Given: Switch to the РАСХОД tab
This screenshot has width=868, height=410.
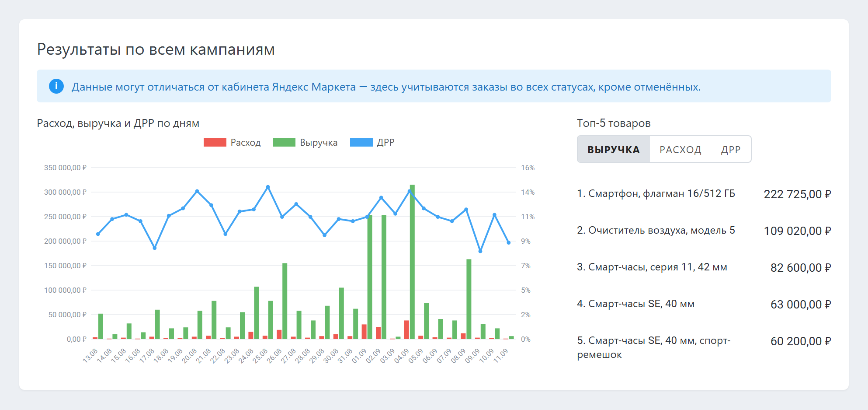Looking at the screenshot, I should (x=680, y=150).
